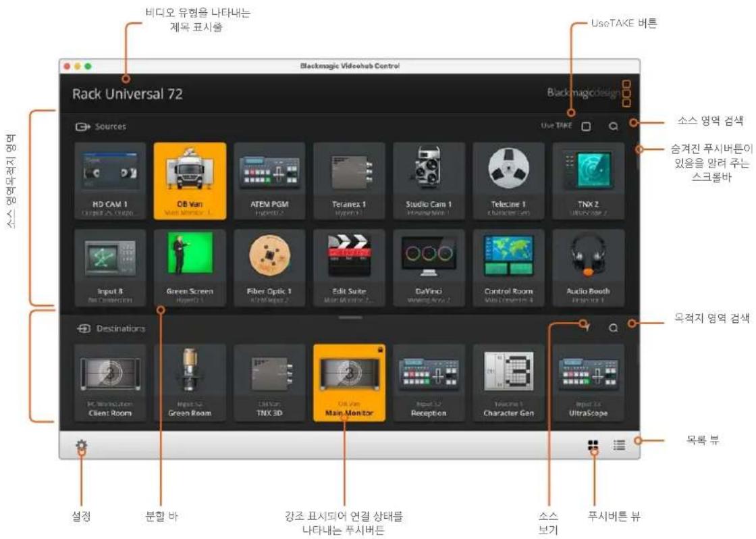756x539 pixels.
Task: Select the Teranex 1 source
Action: [x=349, y=181]
